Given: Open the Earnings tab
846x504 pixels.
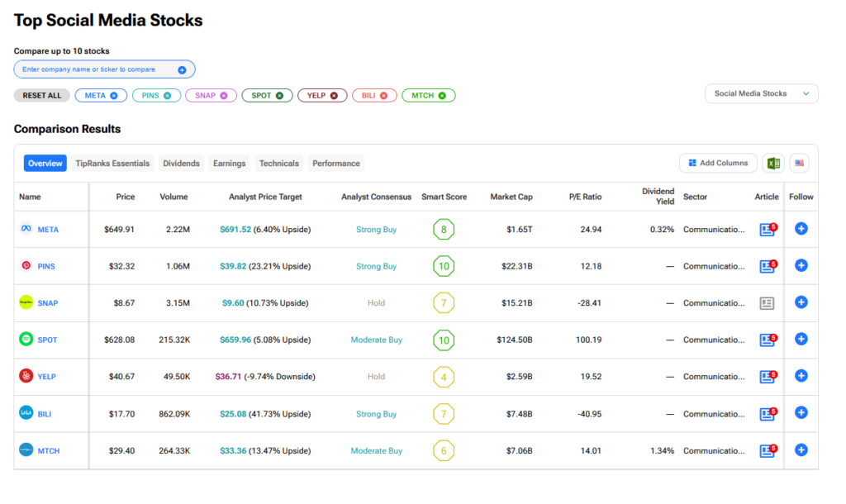Looking at the screenshot, I should click(x=230, y=164).
